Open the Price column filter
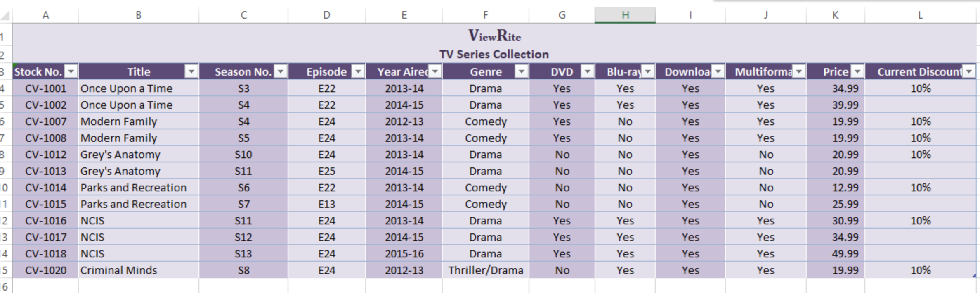 tap(858, 71)
